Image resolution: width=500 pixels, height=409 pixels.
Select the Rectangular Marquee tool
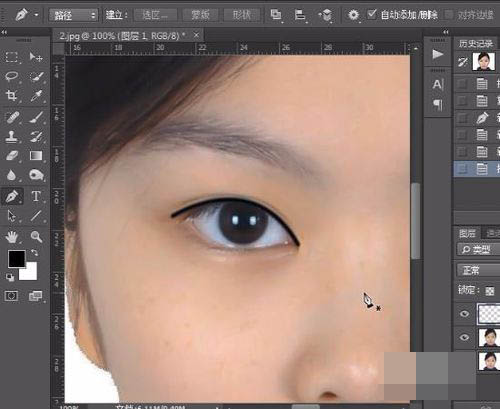coord(12,57)
